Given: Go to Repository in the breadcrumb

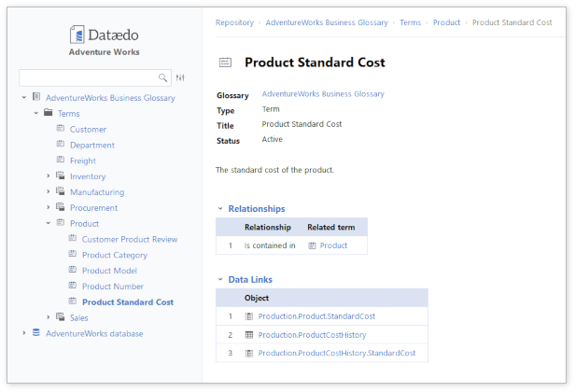Looking at the screenshot, I should (x=234, y=22).
